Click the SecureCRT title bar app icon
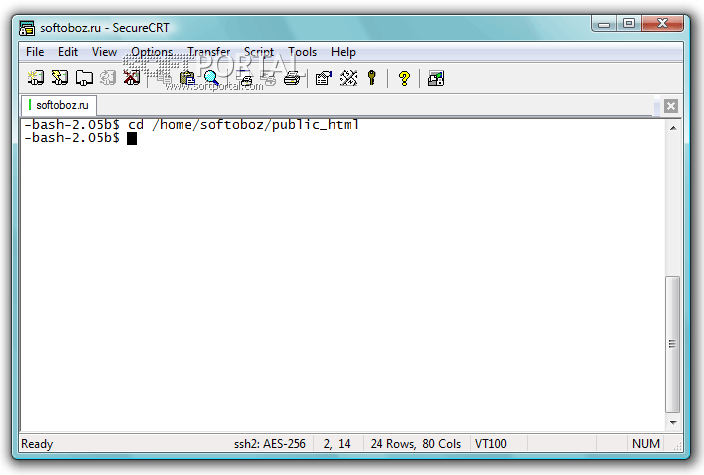This screenshot has width=704, height=475. [27, 28]
